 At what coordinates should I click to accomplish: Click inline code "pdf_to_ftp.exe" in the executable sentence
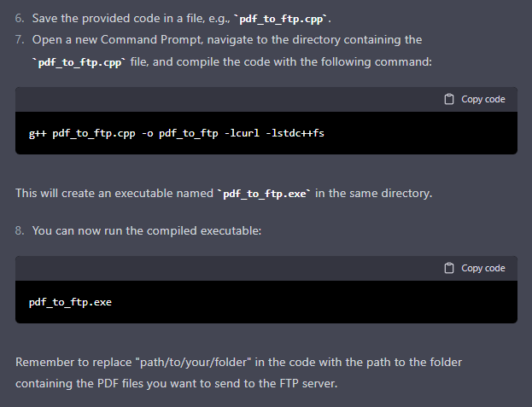pos(265,194)
